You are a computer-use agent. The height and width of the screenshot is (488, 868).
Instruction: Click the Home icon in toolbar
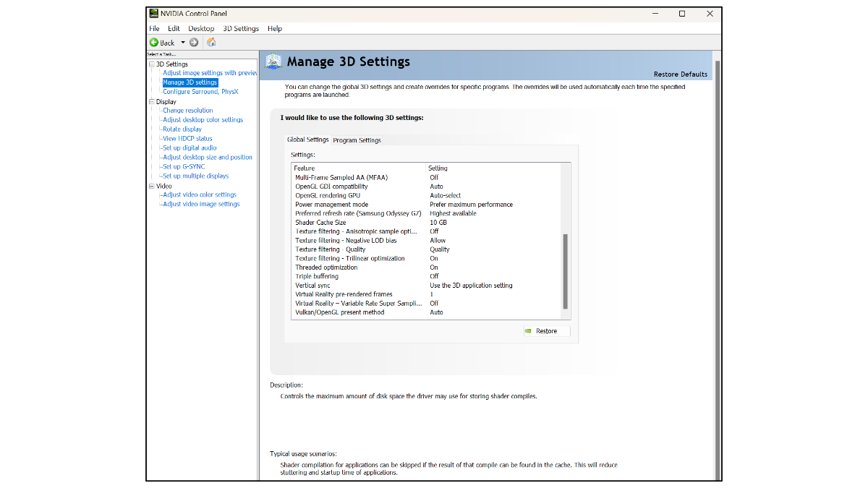[211, 43]
